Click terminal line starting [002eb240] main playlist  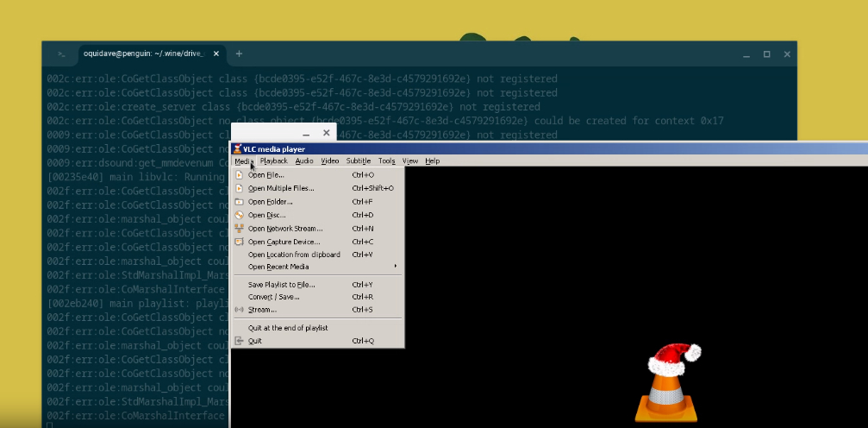[139, 303]
